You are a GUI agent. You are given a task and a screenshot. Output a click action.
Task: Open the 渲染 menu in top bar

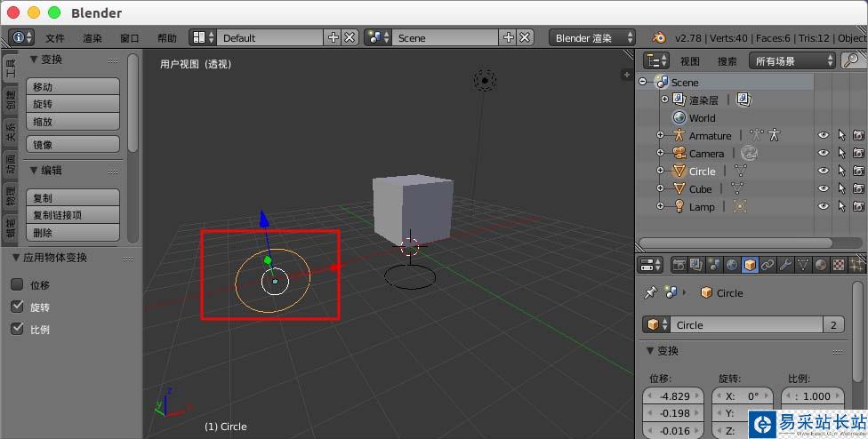92,38
